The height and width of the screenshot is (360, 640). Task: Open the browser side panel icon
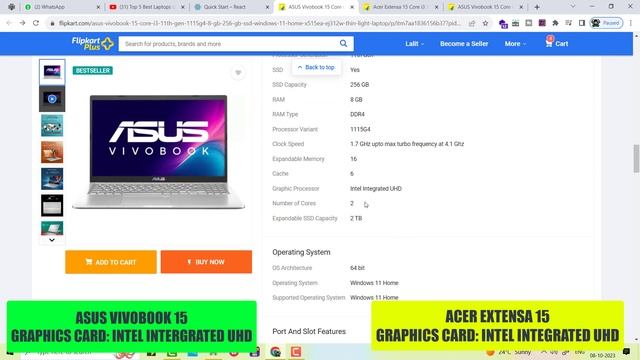(x=582, y=23)
